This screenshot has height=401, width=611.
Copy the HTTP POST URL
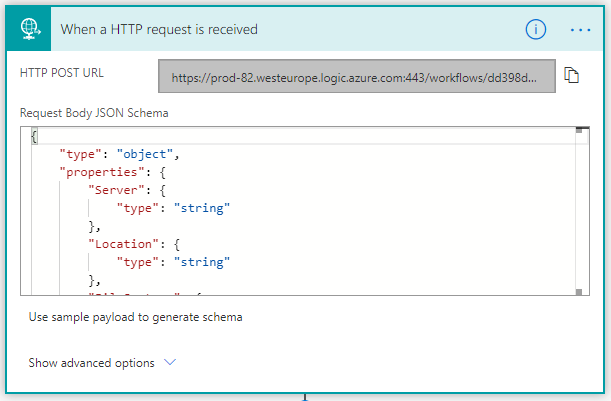coord(572,75)
